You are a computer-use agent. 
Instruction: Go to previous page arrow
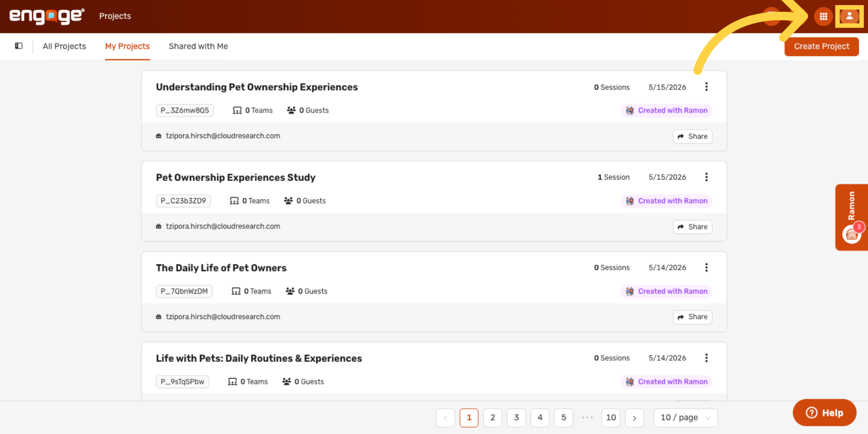click(446, 418)
